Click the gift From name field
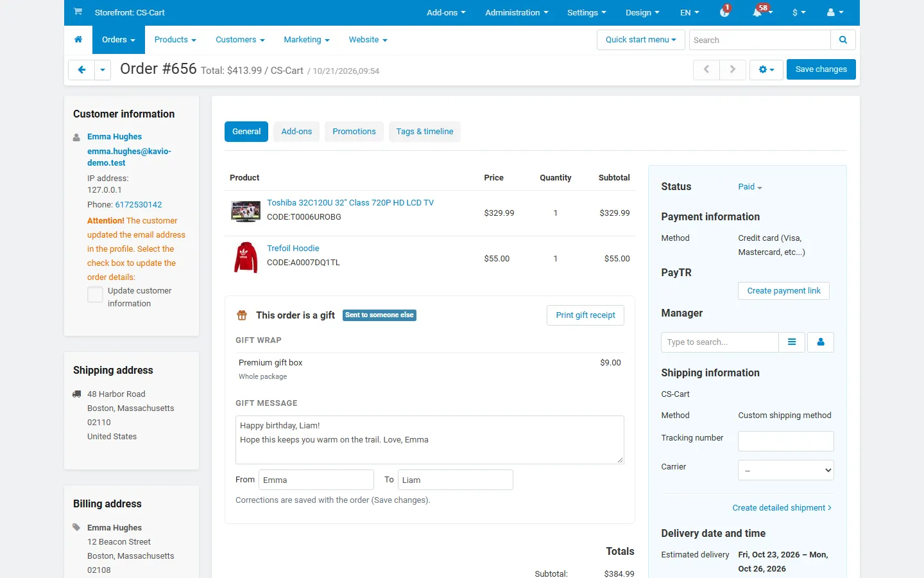924x578 pixels. [x=316, y=480]
